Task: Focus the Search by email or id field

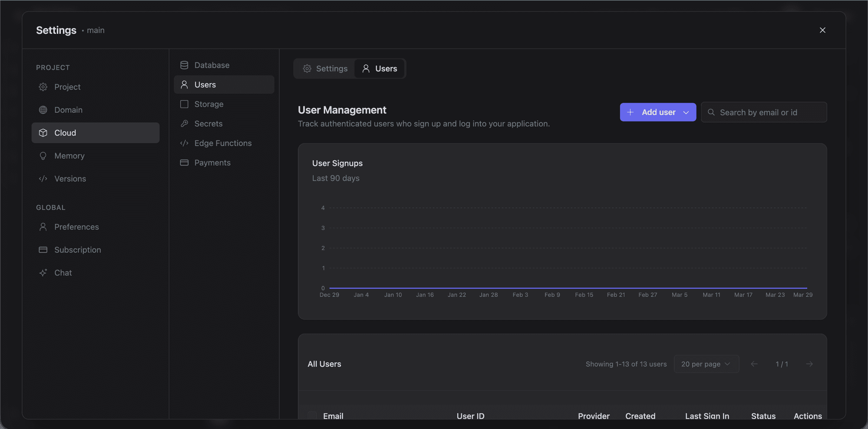Action: [x=764, y=112]
